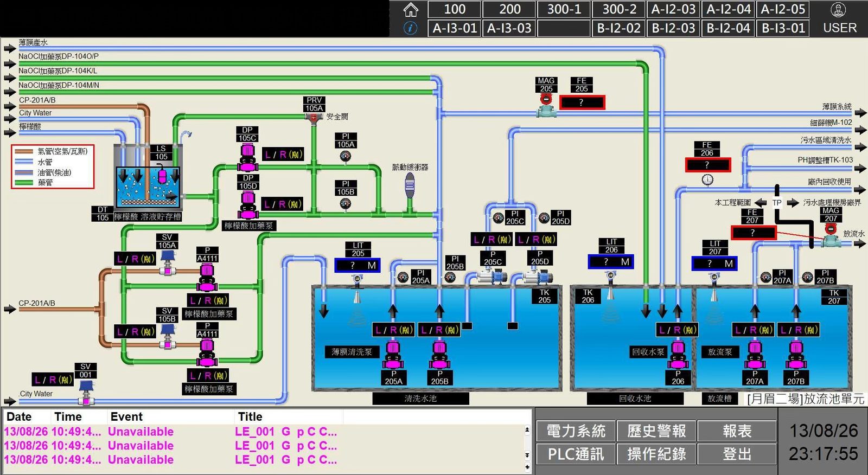Open the USER account icon
This screenshot has height=475, width=868.
(x=839, y=9)
